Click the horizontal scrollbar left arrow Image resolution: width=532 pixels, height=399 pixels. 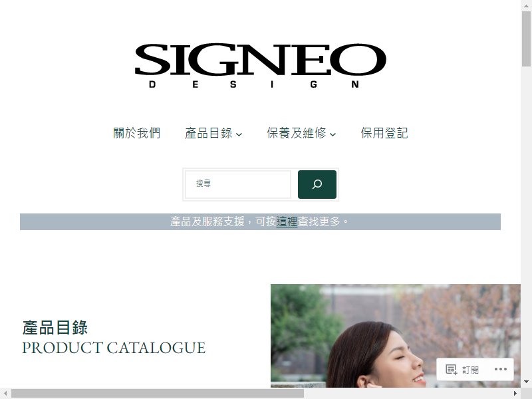[x=5, y=394]
